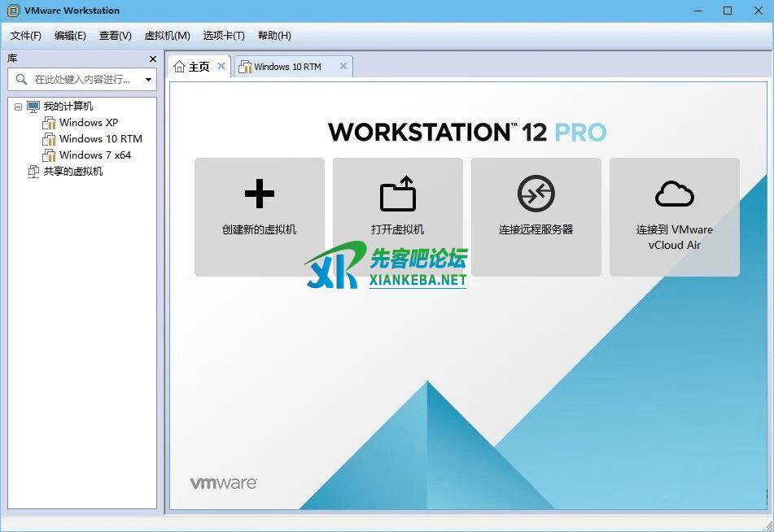Click the home icon on 主页 tab
Viewport: 774px width, 532px height.
coord(180,67)
